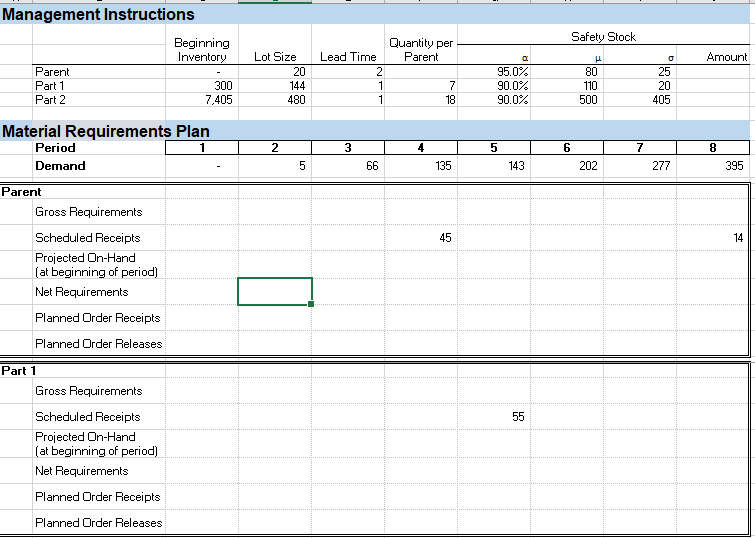Click the Quantity per Parent header
The height and width of the screenshot is (538, 755).
click(x=421, y=50)
